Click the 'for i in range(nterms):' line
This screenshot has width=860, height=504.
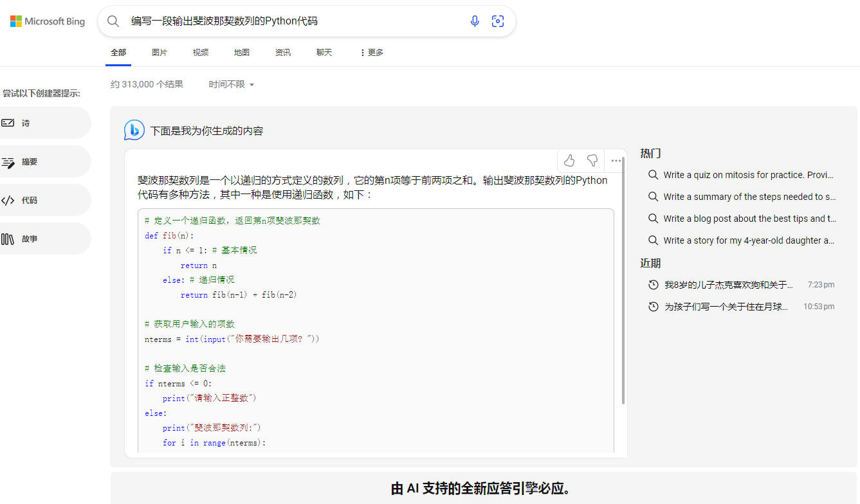(214, 443)
